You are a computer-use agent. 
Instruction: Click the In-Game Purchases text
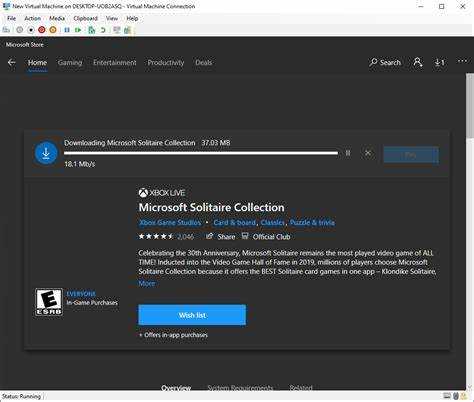click(92, 303)
